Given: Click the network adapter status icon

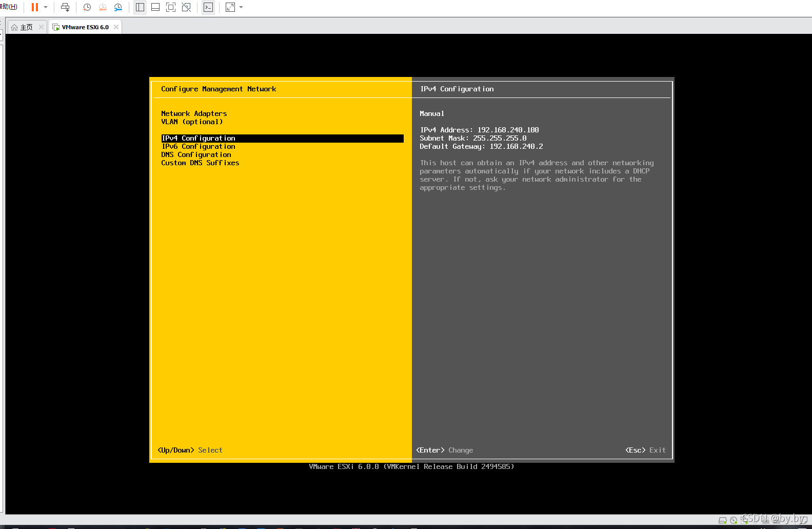Looking at the screenshot, I should (744, 520).
